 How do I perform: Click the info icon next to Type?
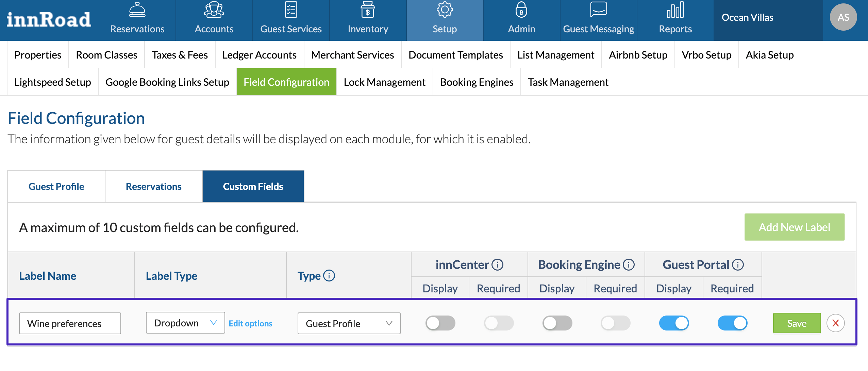329,276
